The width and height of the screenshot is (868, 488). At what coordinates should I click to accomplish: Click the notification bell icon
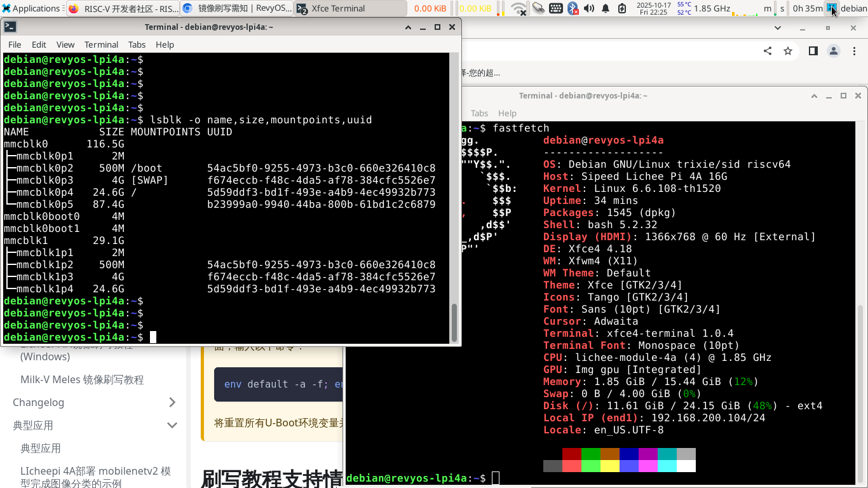[606, 8]
